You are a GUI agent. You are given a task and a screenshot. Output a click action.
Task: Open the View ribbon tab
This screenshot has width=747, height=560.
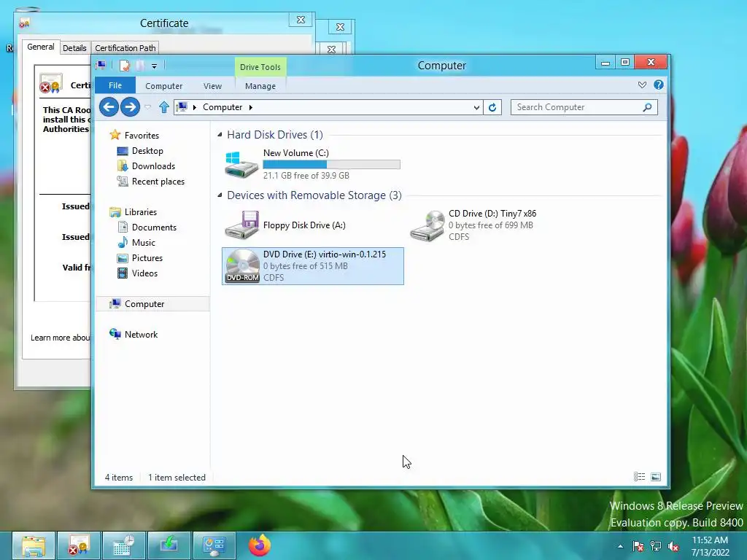coord(212,86)
